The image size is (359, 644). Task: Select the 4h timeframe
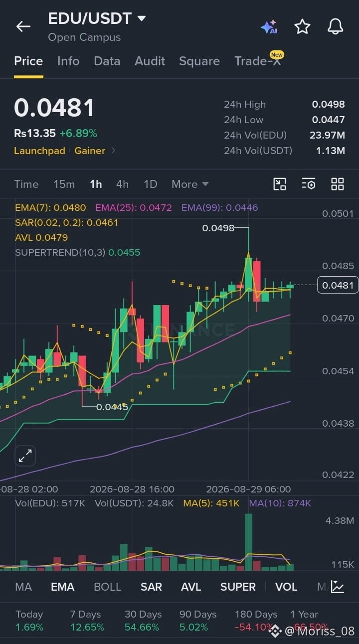pos(122,184)
